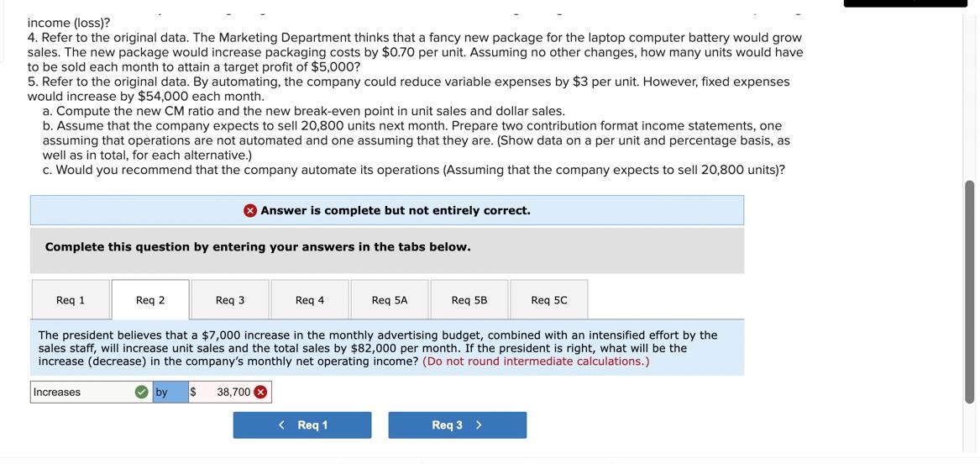This screenshot has width=980, height=464.
Task: Click the red X next to 38,700
Action: [x=260, y=393]
